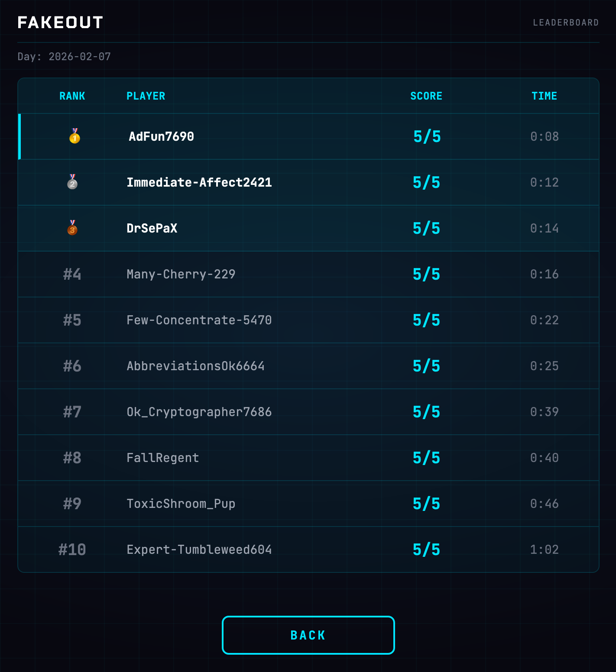
Task: Select DrSePaX player name
Action: tap(152, 228)
